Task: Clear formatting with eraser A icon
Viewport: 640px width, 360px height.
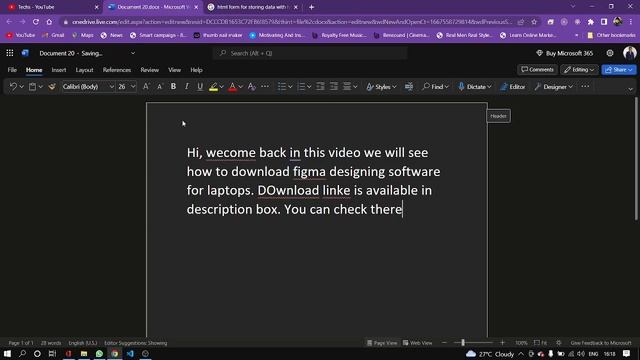Action: point(251,87)
